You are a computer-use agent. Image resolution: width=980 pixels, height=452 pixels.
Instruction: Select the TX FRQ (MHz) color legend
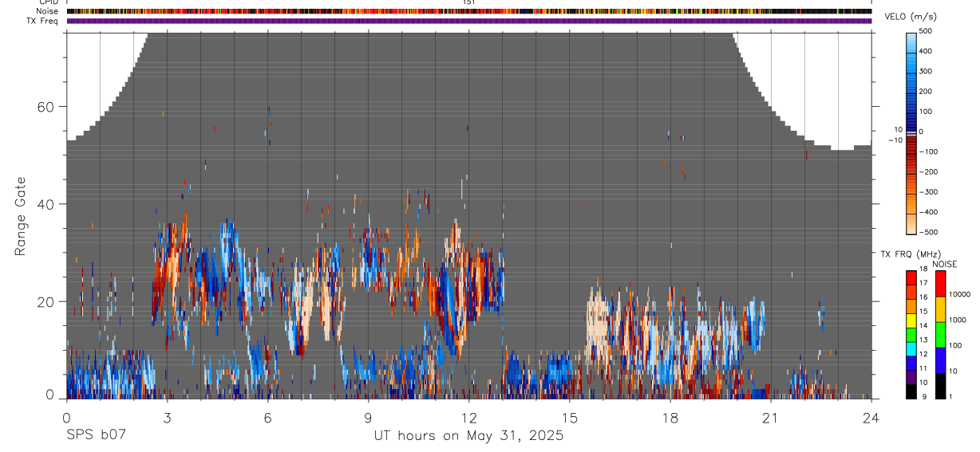[x=911, y=335]
